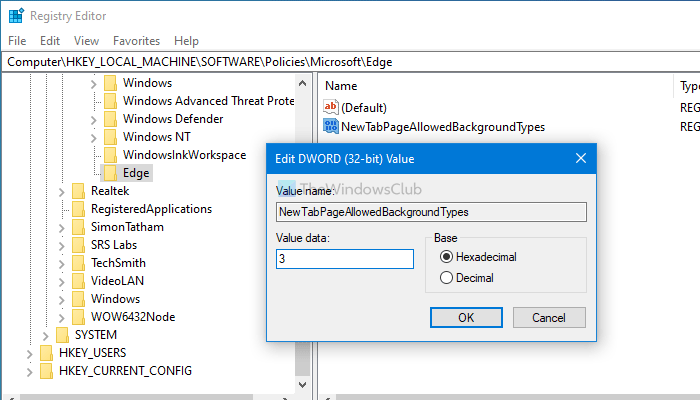Open the Edit menu
The image size is (700, 400).
tap(50, 41)
